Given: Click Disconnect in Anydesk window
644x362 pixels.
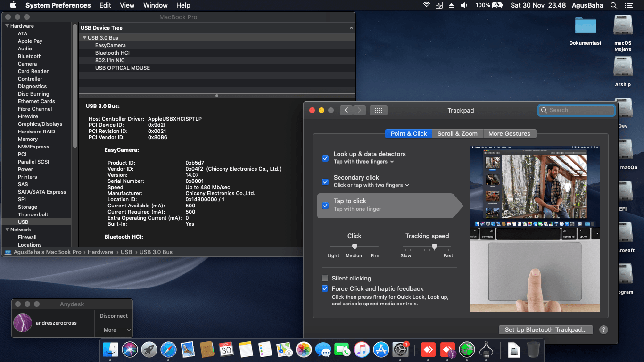Looking at the screenshot, I should coord(114,316).
